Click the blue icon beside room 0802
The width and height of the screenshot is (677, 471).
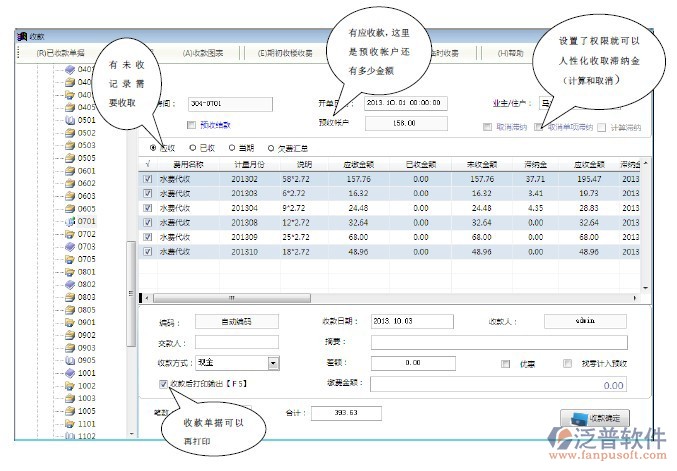tap(70, 284)
